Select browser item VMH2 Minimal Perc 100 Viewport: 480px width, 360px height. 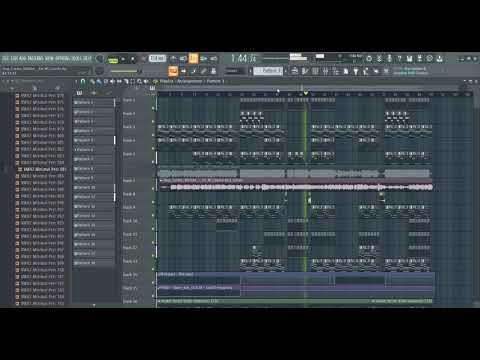[x=40, y=270]
